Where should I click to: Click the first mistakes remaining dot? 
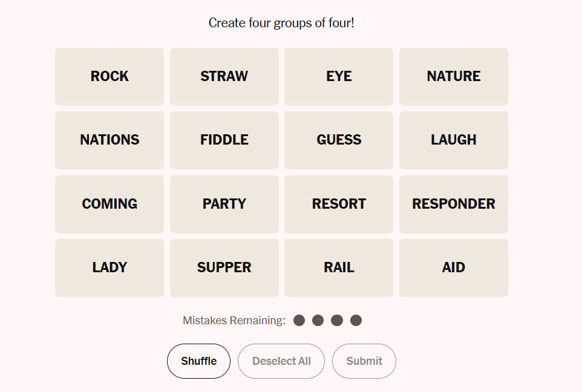click(x=299, y=321)
